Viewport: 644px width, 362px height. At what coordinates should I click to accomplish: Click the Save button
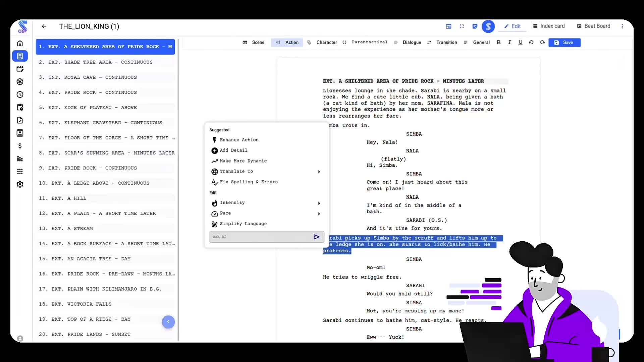point(564,42)
